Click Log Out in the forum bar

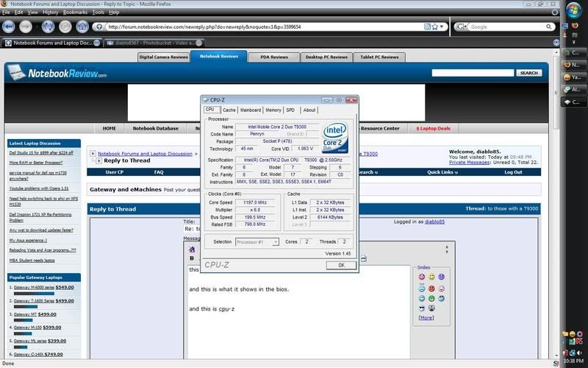pos(513,172)
